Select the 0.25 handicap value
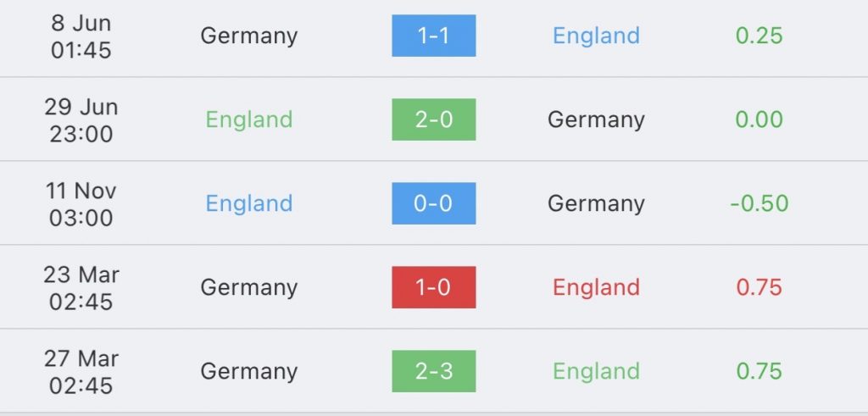The width and height of the screenshot is (868, 416). (759, 36)
